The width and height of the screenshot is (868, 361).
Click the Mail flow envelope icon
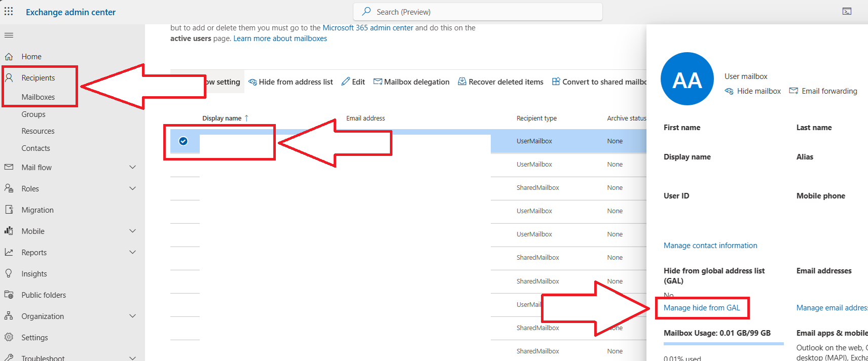(9, 167)
